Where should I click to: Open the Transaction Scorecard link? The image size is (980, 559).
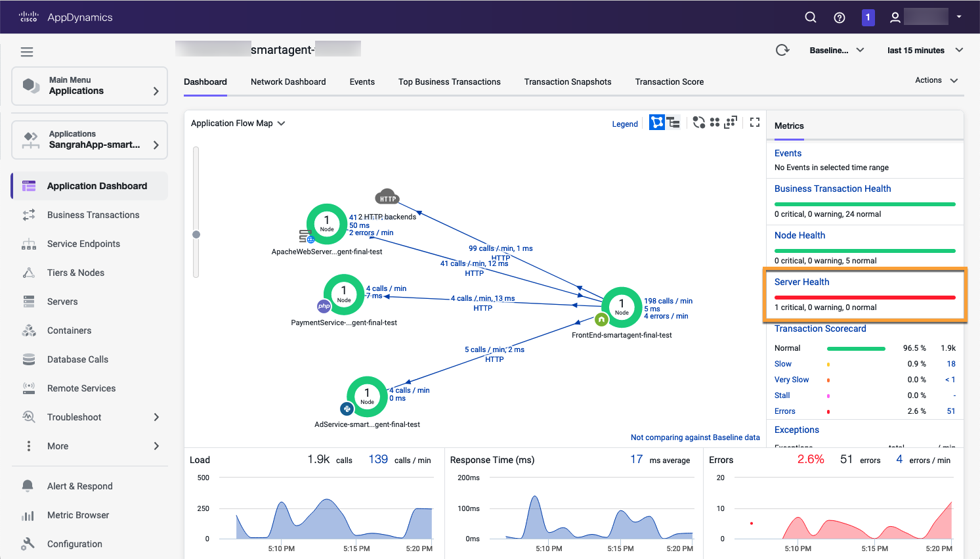820,328
